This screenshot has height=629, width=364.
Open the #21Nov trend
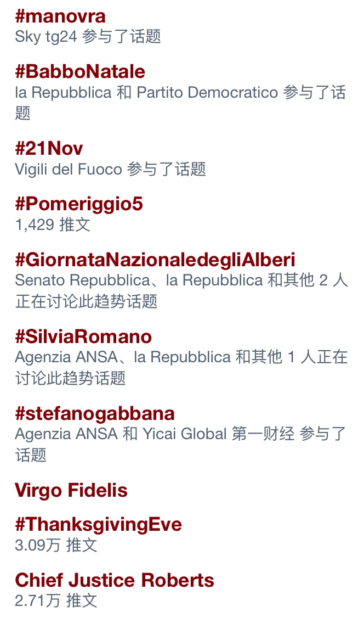click(49, 149)
